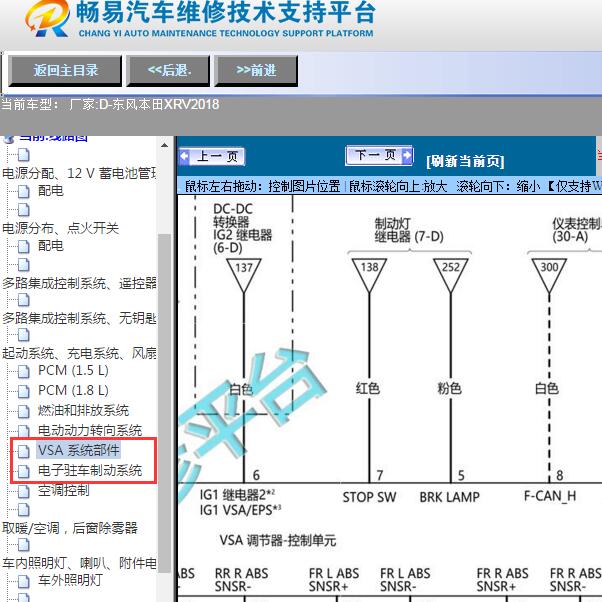Click document icon next to PCM (1.8 L)
This screenshot has height=602, width=602.
[23, 391]
